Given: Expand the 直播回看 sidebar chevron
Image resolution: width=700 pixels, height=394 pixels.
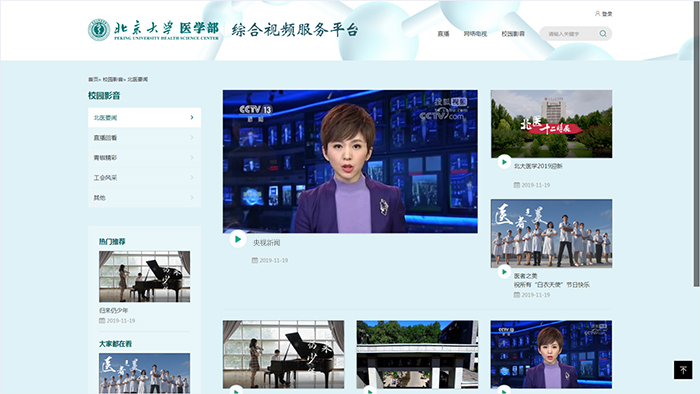Looking at the screenshot, I should pyautogui.click(x=192, y=137).
